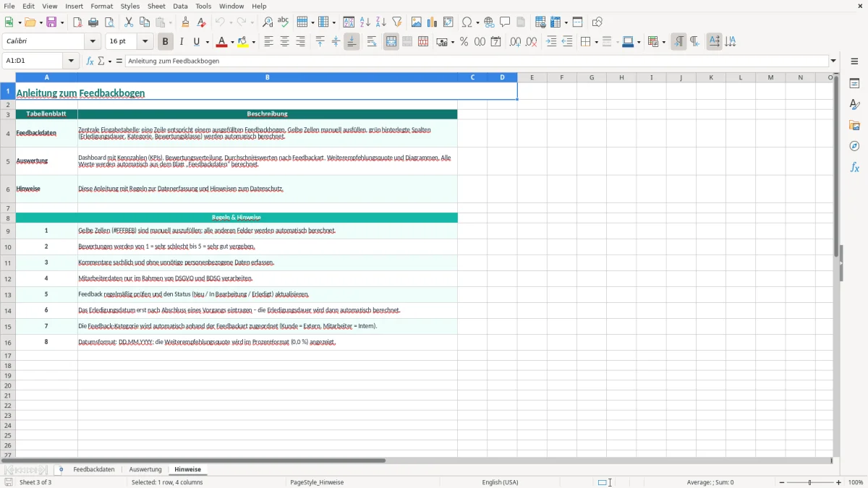Insert a chart icon
Screen dimensions: 868x488
433,22
